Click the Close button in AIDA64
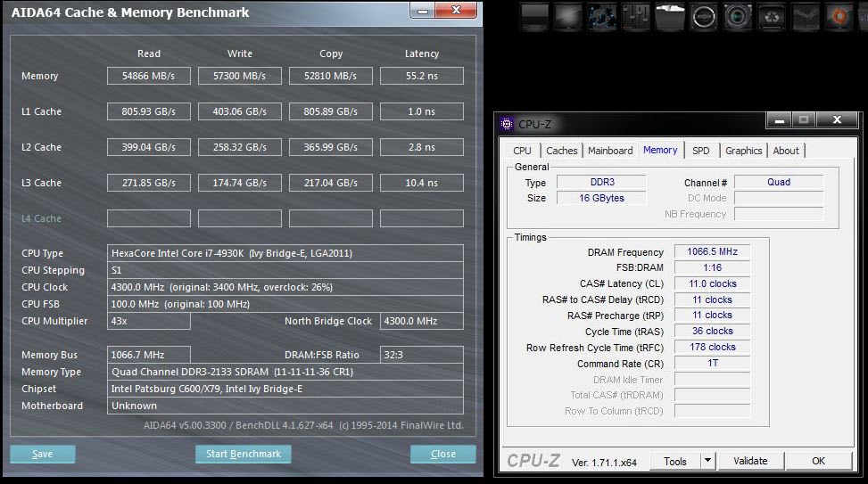868x484 pixels. [442, 454]
